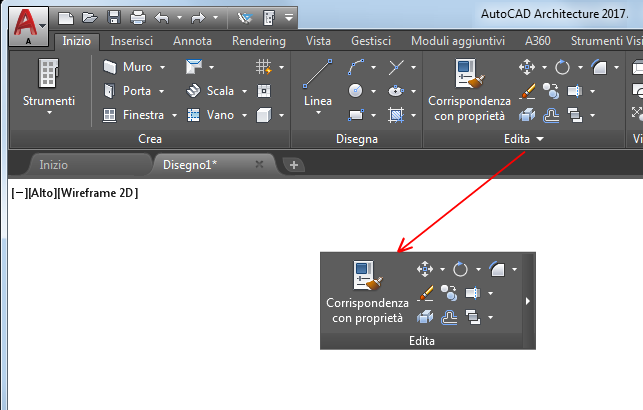Click the [Alto] view control label

pyautogui.click(x=42, y=193)
